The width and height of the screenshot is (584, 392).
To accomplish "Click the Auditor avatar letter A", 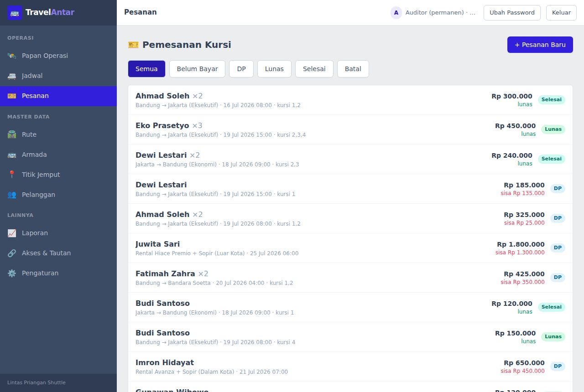I will (x=396, y=13).
